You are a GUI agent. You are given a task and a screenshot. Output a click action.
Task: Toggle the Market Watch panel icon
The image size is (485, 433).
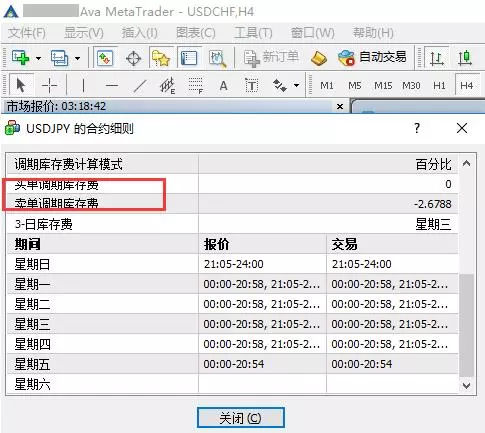[105, 58]
